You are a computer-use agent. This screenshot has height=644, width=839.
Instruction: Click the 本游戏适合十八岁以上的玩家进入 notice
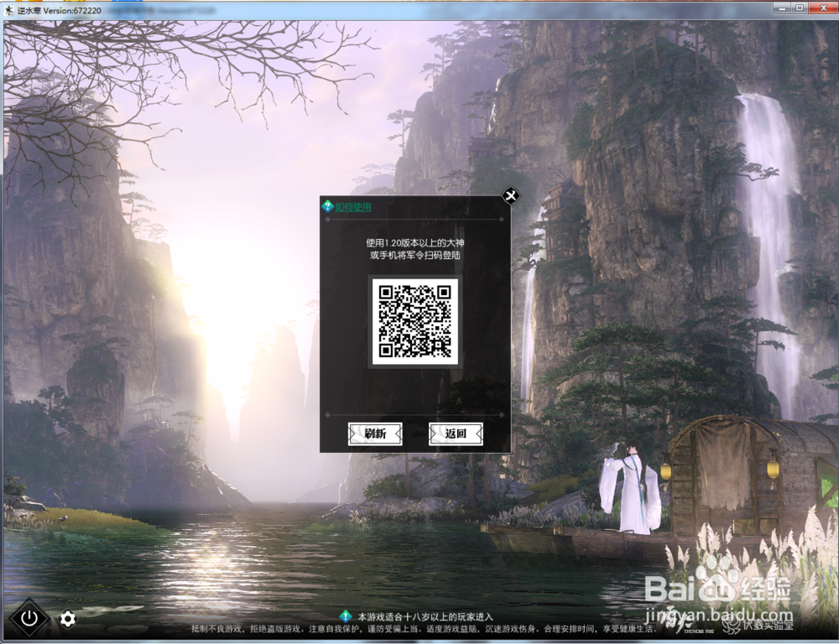(425, 616)
